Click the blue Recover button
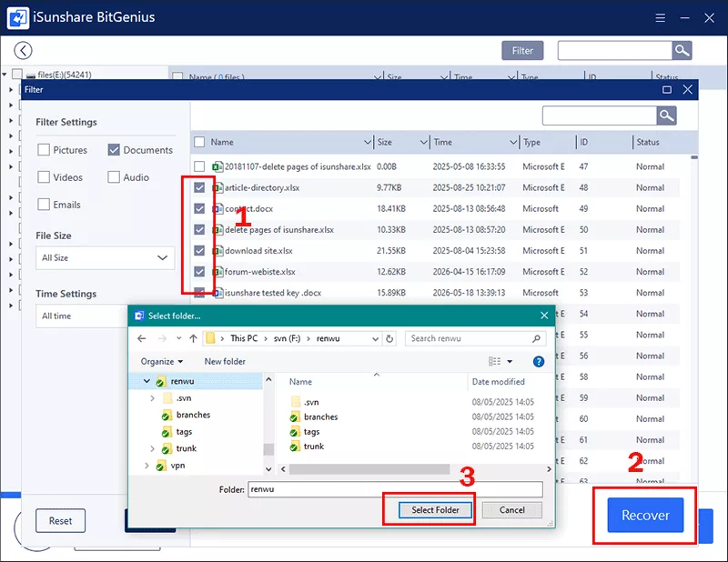Viewport: 728px width, 562px height. click(x=645, y=515)
